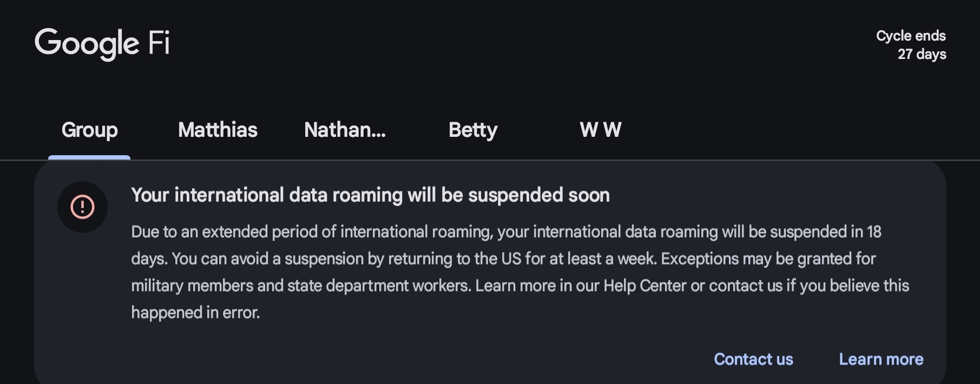Go to Betty's tab

472,130
